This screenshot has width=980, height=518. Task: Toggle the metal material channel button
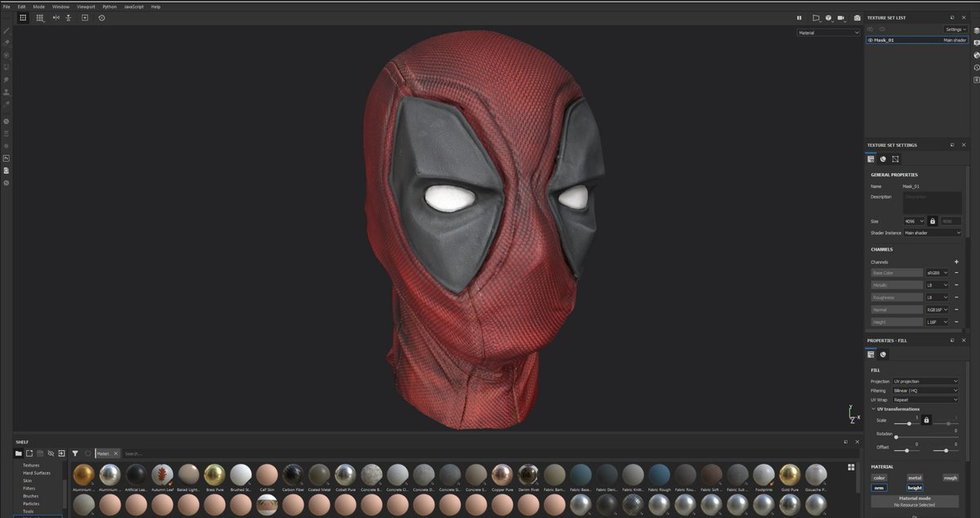pyautogui.click(x=915, y=478)
